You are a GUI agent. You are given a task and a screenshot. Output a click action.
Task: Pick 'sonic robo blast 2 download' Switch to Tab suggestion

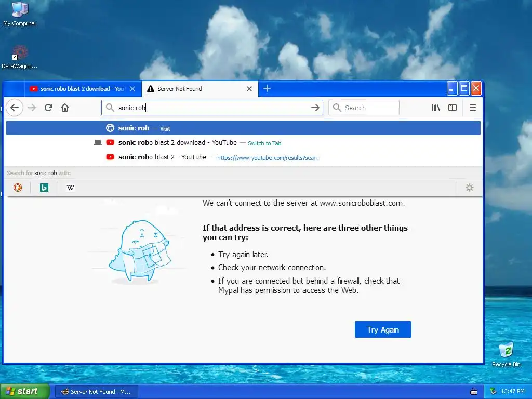243,143
